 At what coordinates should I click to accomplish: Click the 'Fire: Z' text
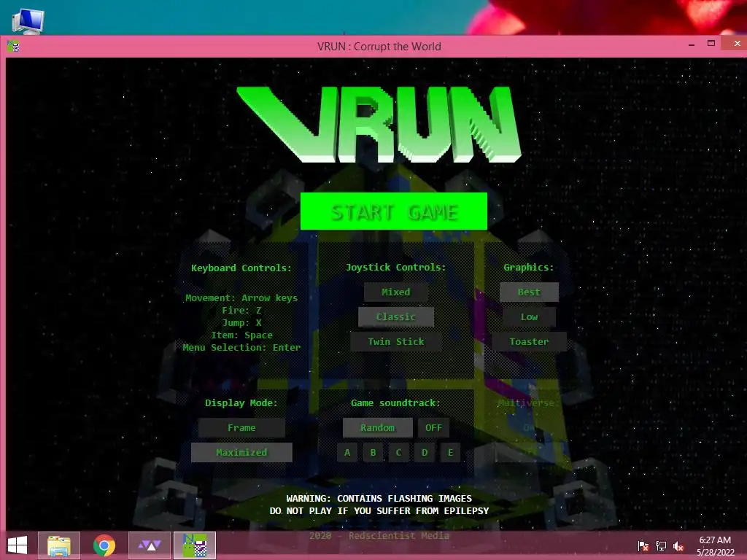coord(241,311)
